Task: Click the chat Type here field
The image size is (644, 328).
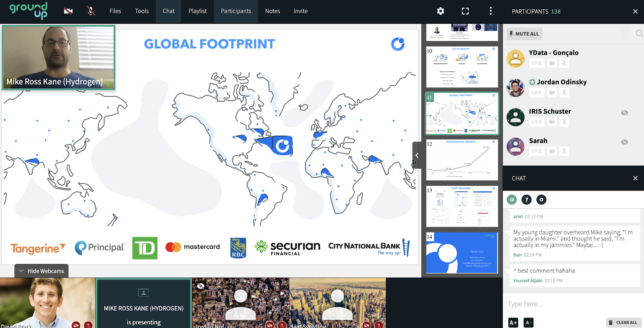Action: [x=573, y=304]
